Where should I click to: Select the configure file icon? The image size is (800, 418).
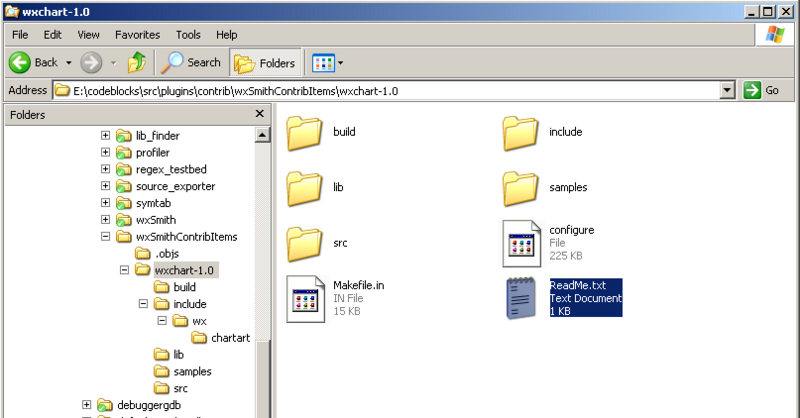521,243
